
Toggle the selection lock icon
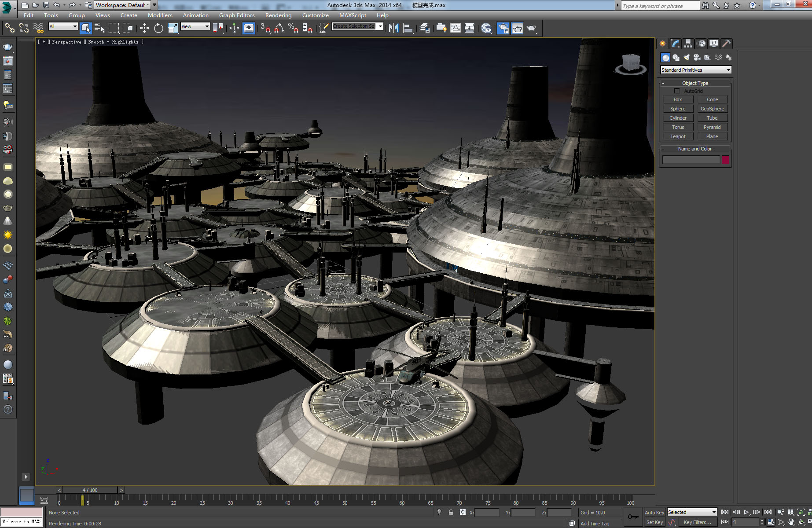451,512
